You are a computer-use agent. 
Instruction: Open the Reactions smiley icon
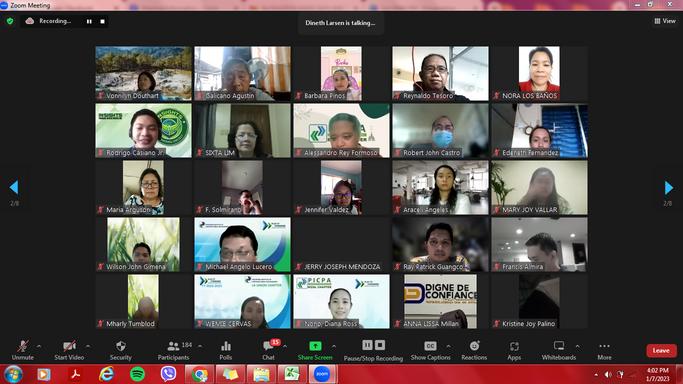coord(474,346)
